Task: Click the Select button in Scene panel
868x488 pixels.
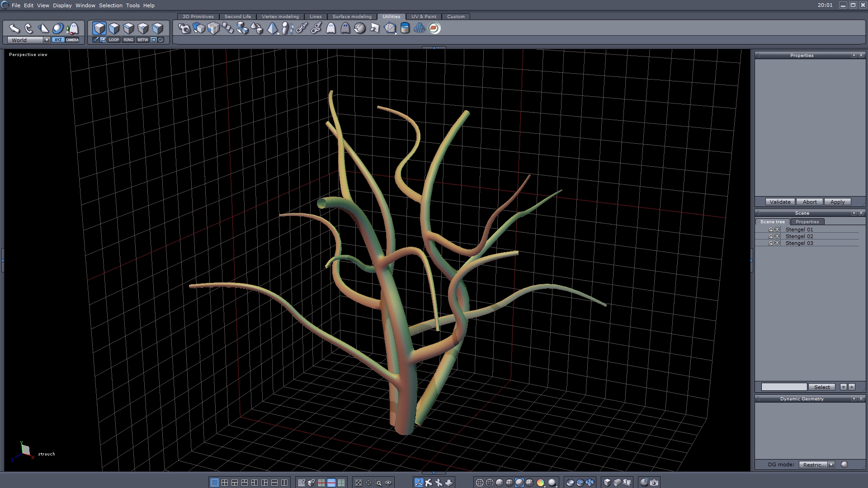Action: 821,387
